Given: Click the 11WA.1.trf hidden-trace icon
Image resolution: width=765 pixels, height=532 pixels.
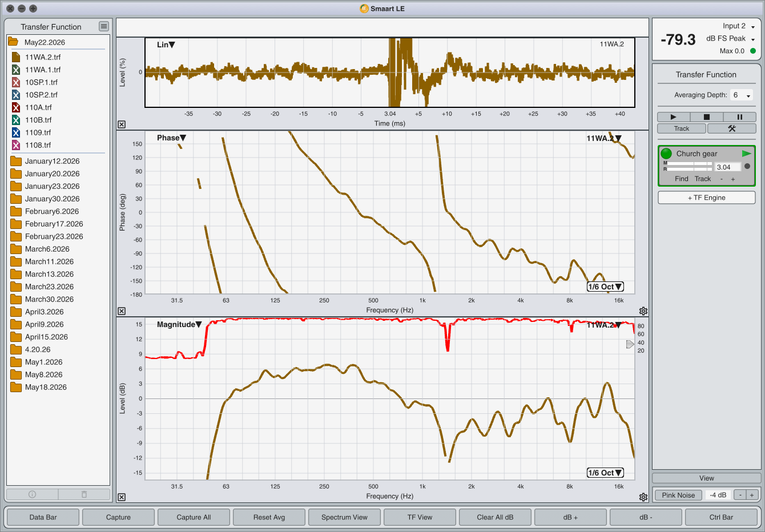Looking at the screenshot, I should point(16,70).
